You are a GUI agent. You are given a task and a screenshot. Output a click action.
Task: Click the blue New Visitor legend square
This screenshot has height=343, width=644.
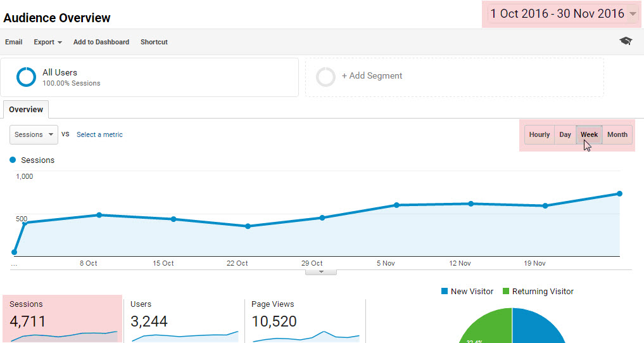click(445, 291)
